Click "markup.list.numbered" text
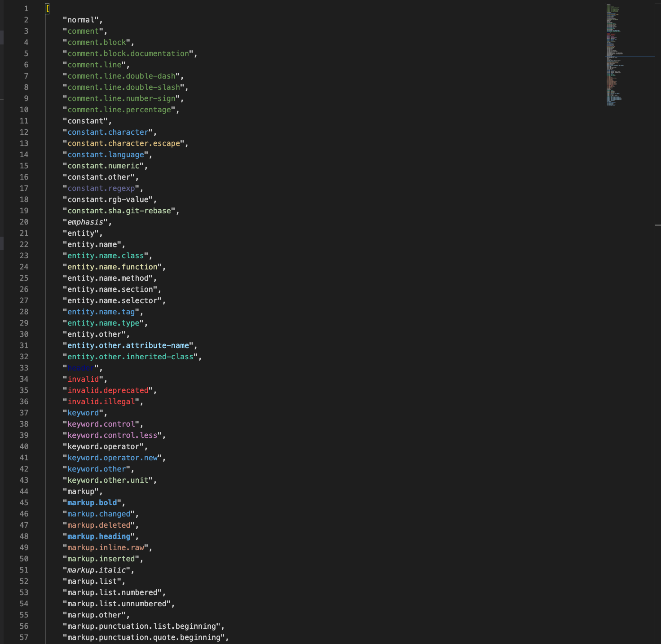This screenshot has width=661, height=644. click(x=112, y=592)
